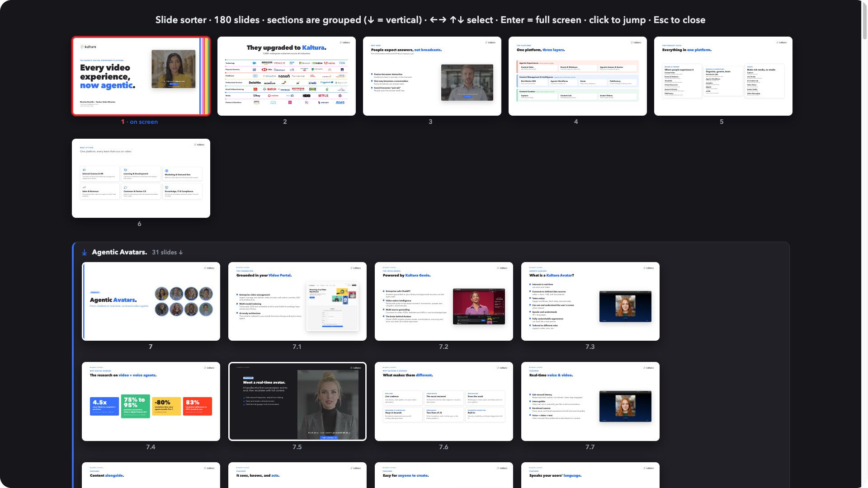Click slide number label '3'
This screenshot has height=488, width=868.
click(x=430, y=122)
